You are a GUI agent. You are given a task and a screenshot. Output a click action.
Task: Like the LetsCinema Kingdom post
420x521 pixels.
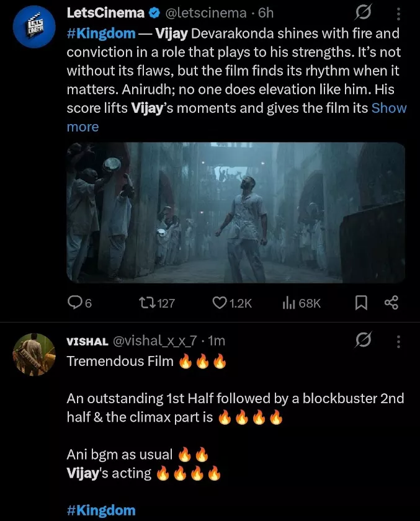tap(220, 303)
